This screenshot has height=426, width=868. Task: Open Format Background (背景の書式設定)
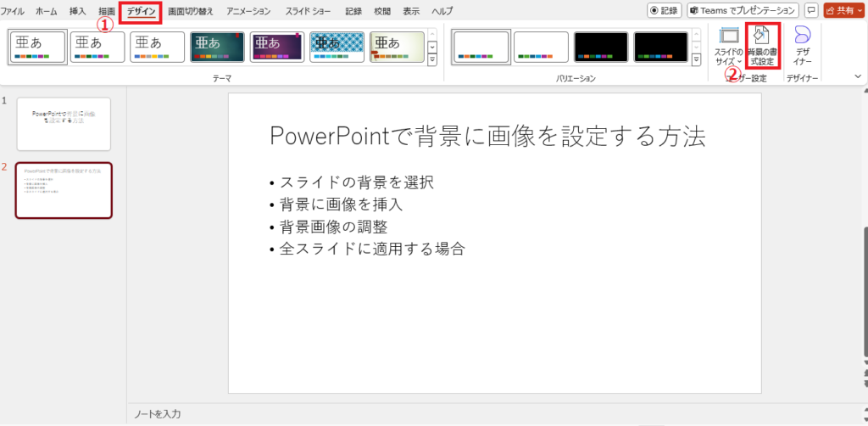pyautogui.click(x=763, y=47)
